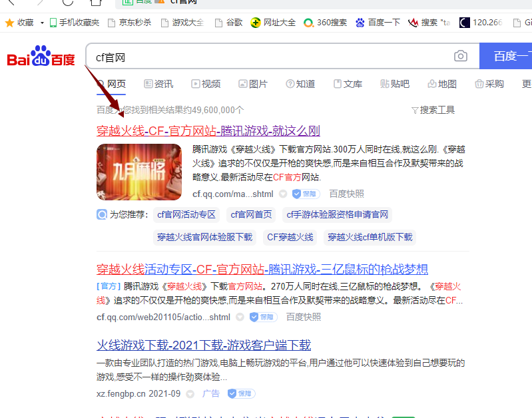Switch to the 贴吧 tab

tap(395, 84)
